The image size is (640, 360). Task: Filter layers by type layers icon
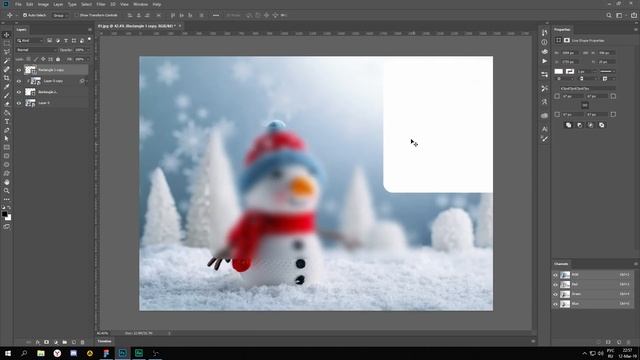point(66,41)
